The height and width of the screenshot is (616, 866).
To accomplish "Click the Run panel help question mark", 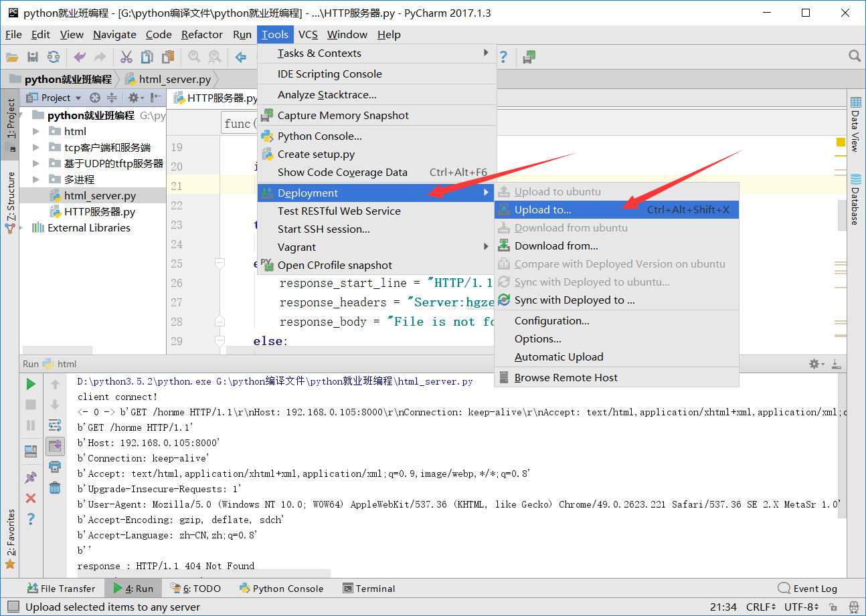I will tap(31, 519).
